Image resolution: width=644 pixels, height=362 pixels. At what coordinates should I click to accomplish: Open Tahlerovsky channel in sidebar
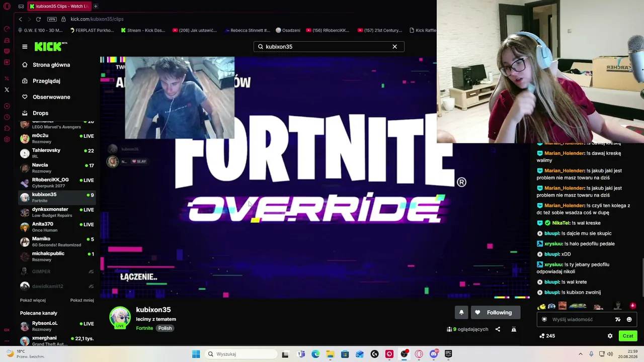click(57, 153)
